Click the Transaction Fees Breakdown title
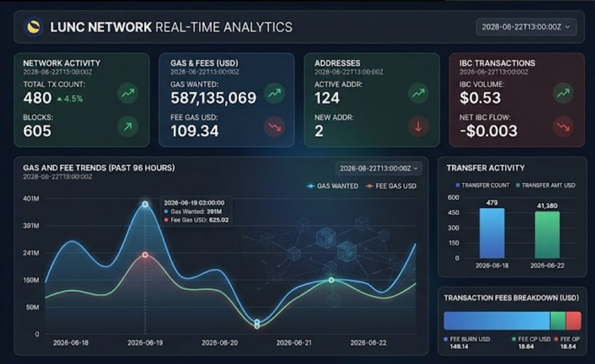595x364 pixels. (511, 298)
